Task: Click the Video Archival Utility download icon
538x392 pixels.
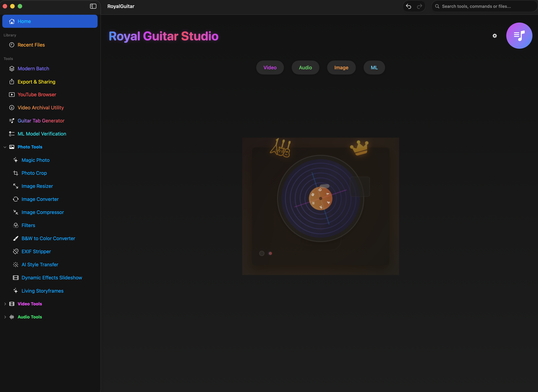Action: tap(12, 108)
